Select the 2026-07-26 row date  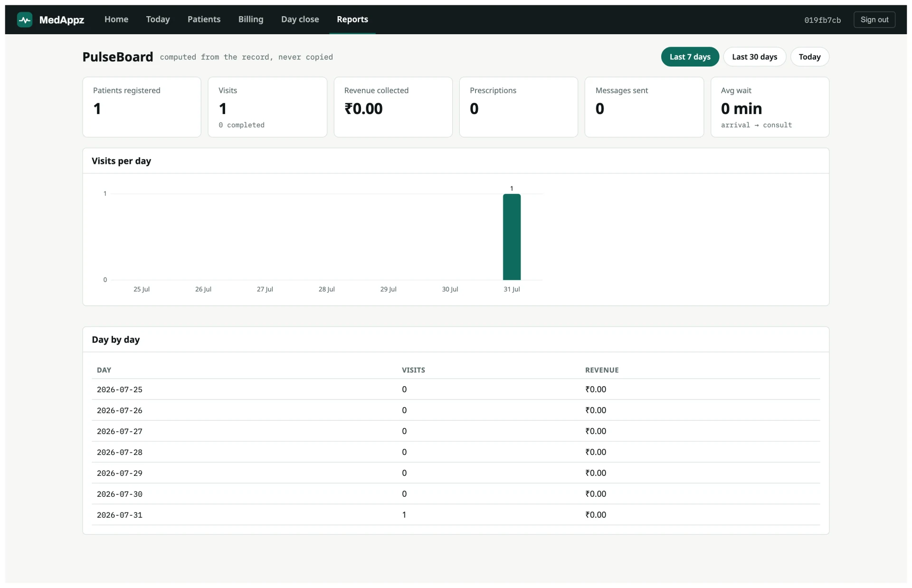(120, 410)
